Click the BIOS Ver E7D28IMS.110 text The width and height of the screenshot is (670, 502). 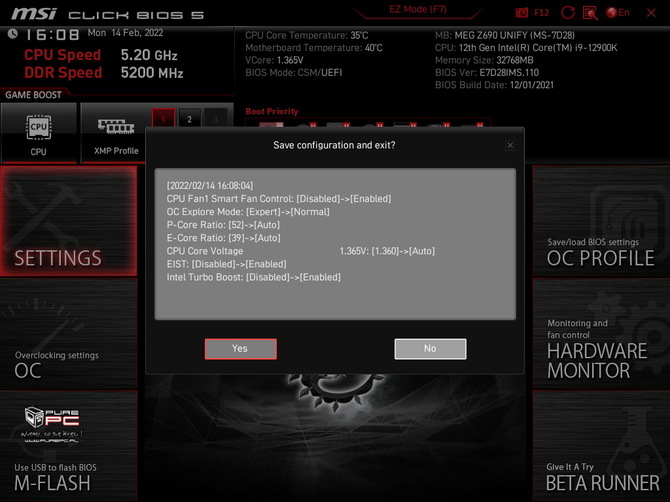click(x=487, y=73)
